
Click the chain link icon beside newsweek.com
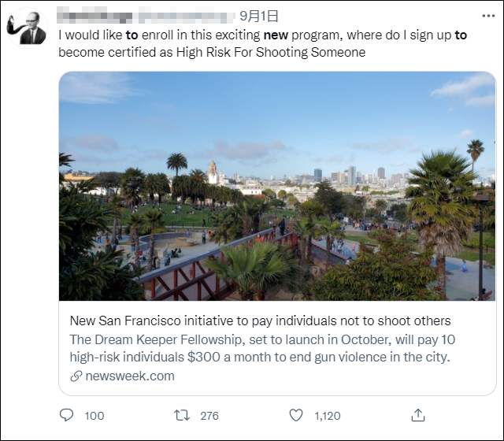point(76,376)
